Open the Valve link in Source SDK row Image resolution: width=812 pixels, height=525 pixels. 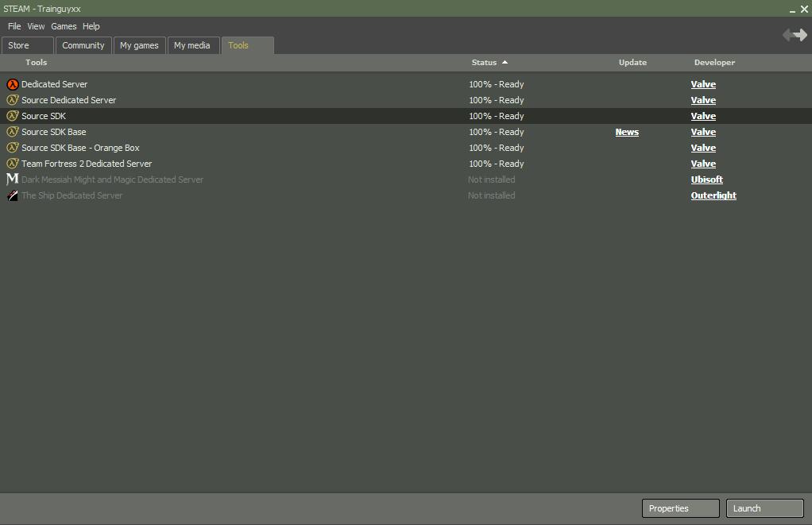(703, 116)
